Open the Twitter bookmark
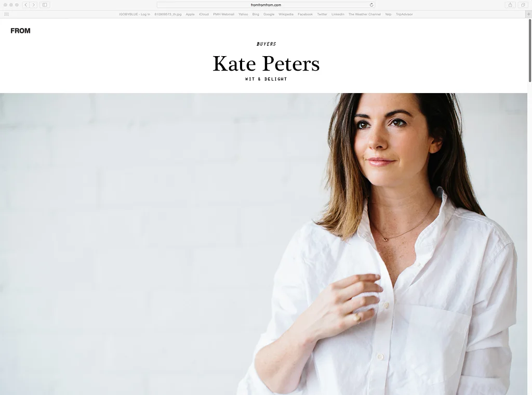Viewport: 532px width, 395px height. pos(322,14)
